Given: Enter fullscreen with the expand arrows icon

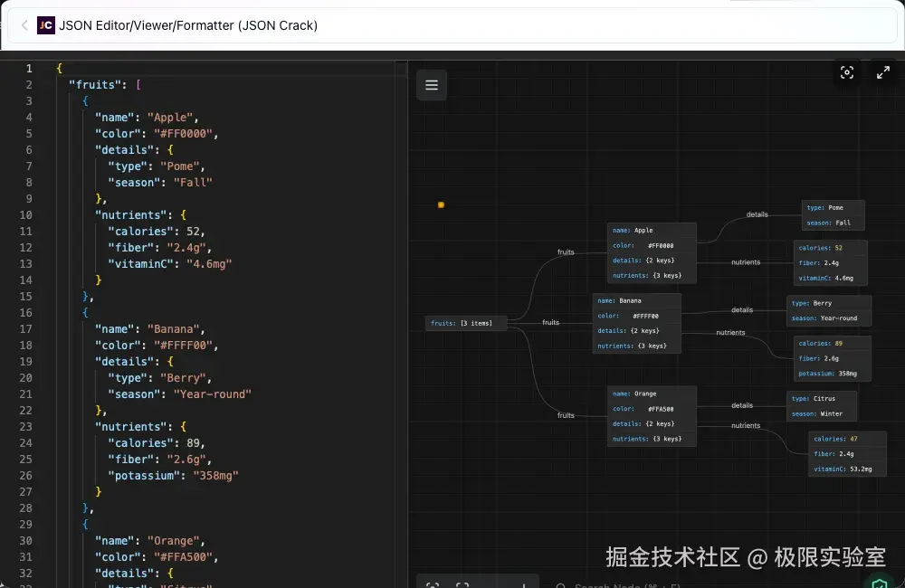Looking at the screenshot, I should 883,73.
